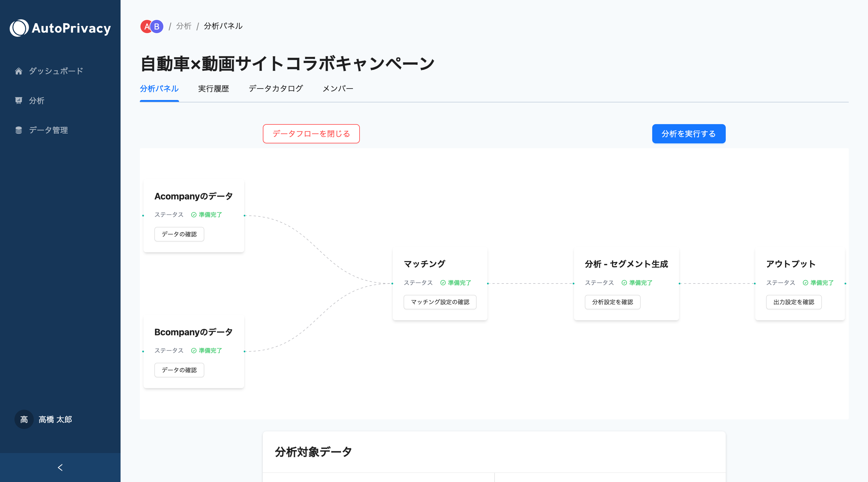Select the 分析パネル tab
Viewport: 868px width, 482px height.
[159, 89]
